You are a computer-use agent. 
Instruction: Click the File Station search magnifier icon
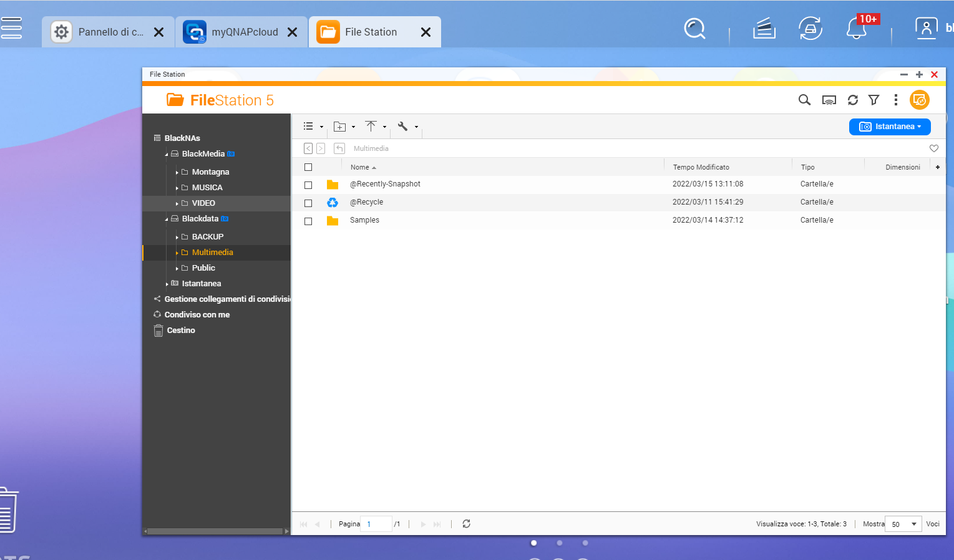(804, 100)
